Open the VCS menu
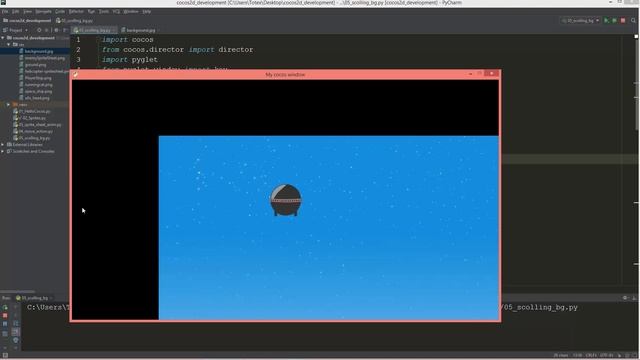 (x=116, y=11)
